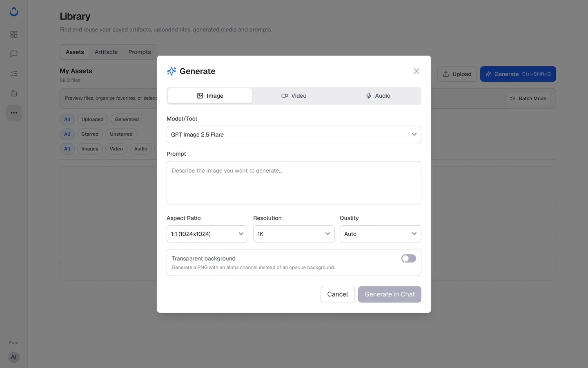
Task: Open the dashboard grid icon in the sidebar
Action: [x=14, y=34]
